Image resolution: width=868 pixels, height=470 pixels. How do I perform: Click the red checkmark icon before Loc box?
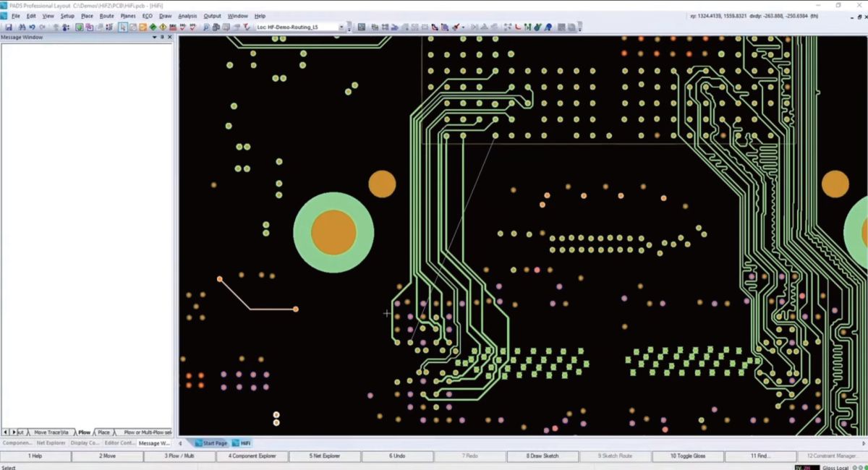click(x=246, y=27)
